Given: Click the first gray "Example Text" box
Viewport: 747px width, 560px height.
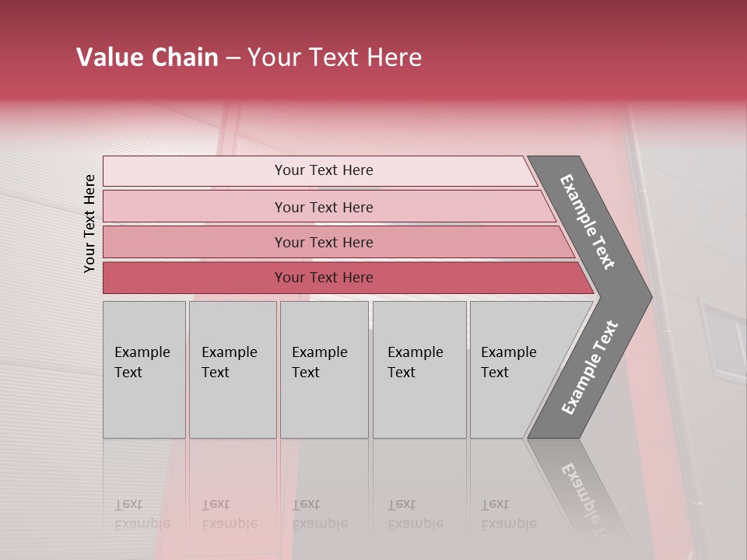Looking at the screenshot, I should [144, 369].
